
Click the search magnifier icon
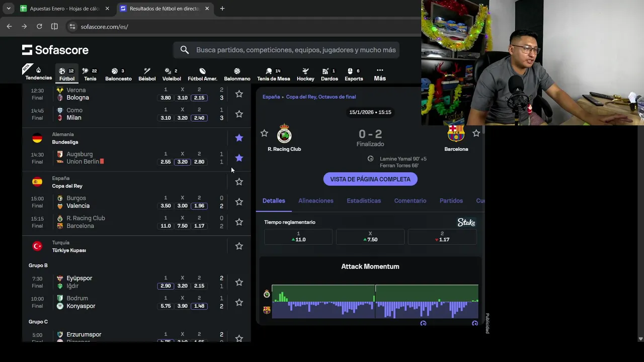[185, 50]
